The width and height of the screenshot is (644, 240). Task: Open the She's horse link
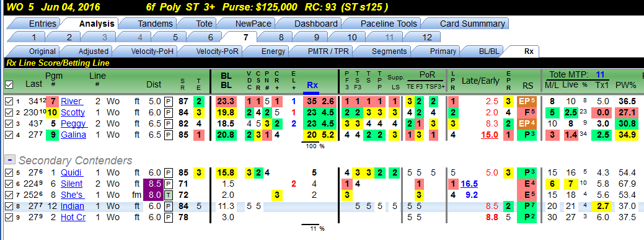coord(72,195)
